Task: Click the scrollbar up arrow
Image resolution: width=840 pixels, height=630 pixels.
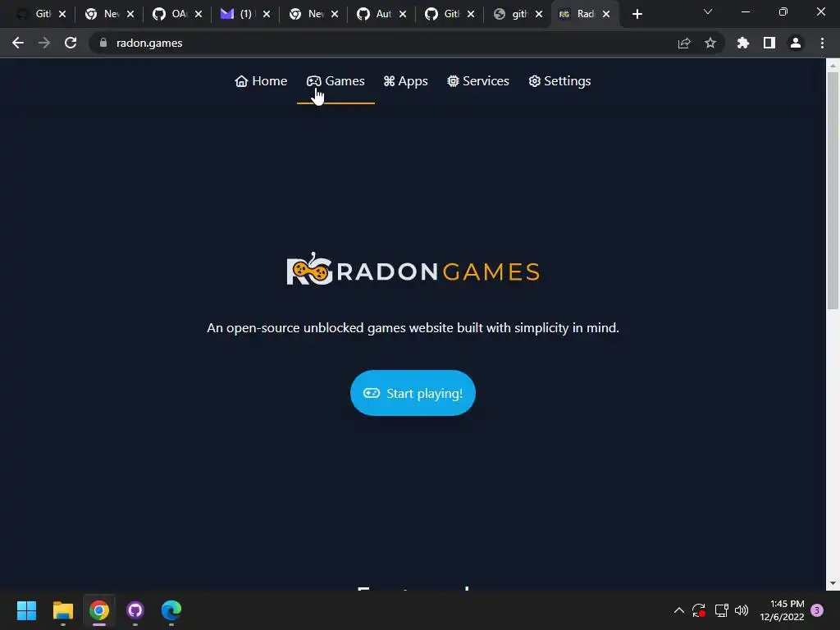Action: (833, 66)
